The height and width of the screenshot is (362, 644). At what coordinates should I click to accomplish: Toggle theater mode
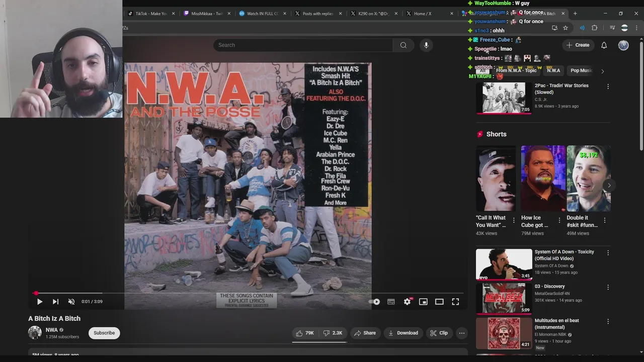click(439, 302)
